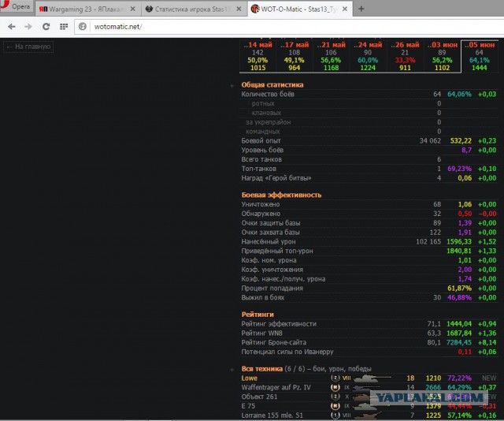Click the На главную button
Viewport: 504px width, 421px height.
point(28,47)
